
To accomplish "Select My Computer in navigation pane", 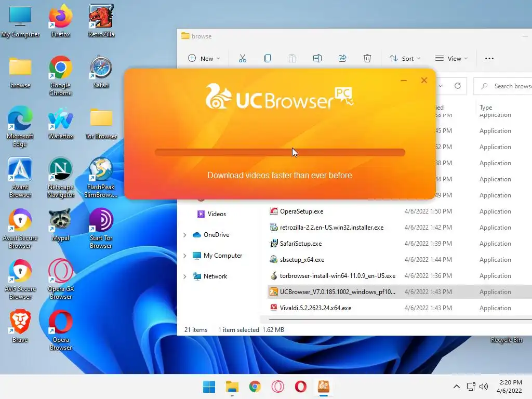I will click(x=218, y=256).
